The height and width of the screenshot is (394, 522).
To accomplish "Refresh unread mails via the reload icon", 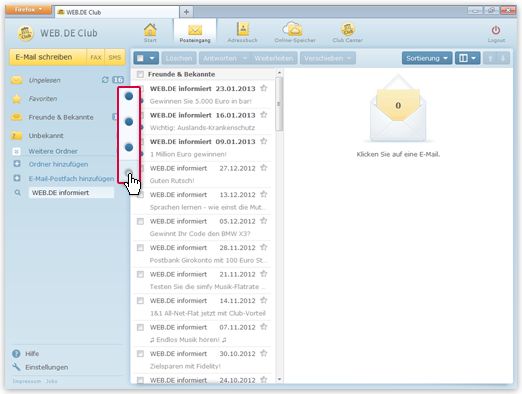I will (x=105, y=80).
